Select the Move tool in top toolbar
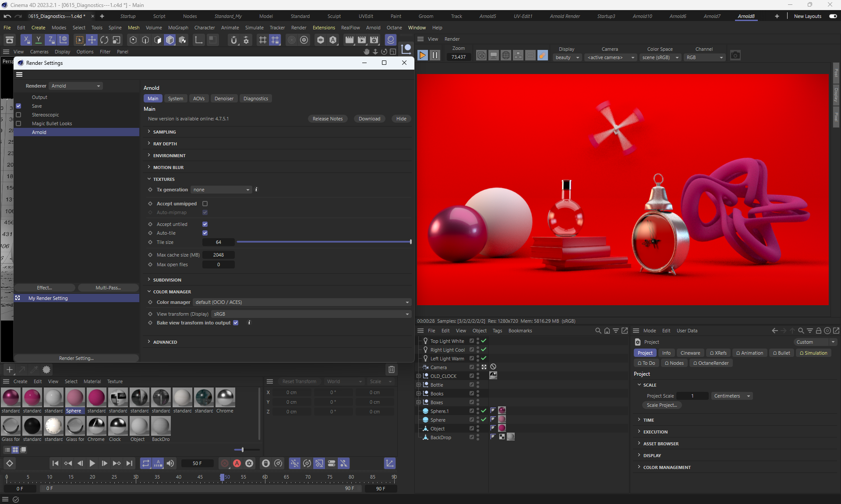The height and width of the screenshot is (504, 841). (x=92, y=40)
